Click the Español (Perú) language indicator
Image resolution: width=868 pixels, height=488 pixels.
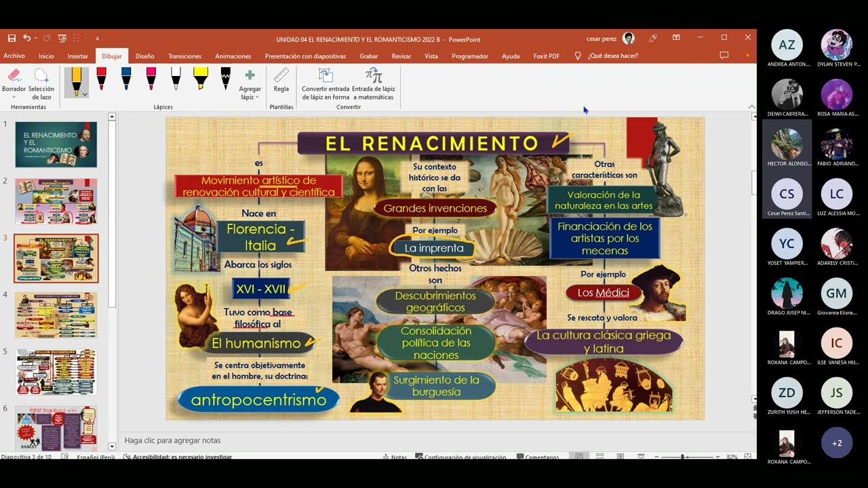[96, 457]
